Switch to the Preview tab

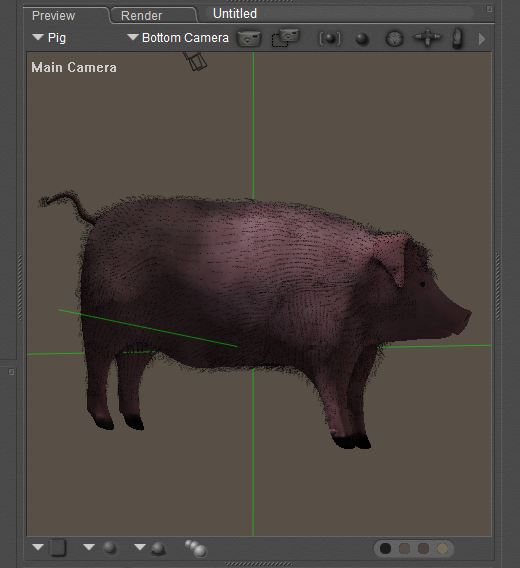coord(54,16)
